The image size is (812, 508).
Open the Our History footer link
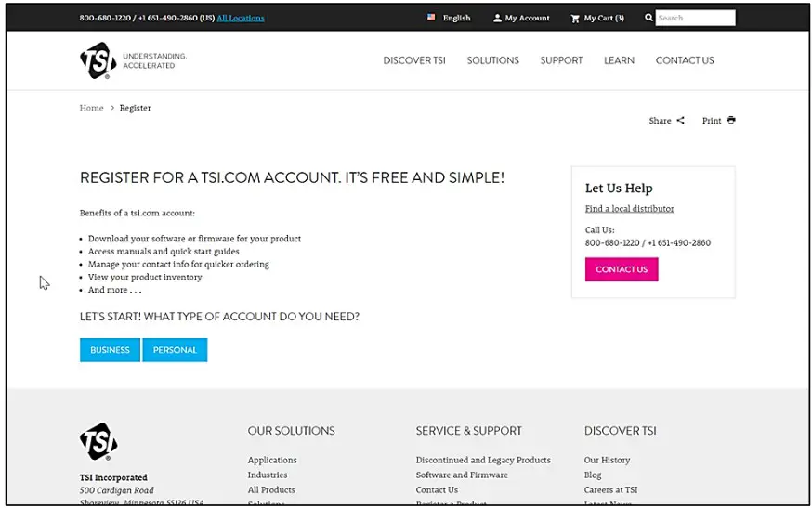607,460
